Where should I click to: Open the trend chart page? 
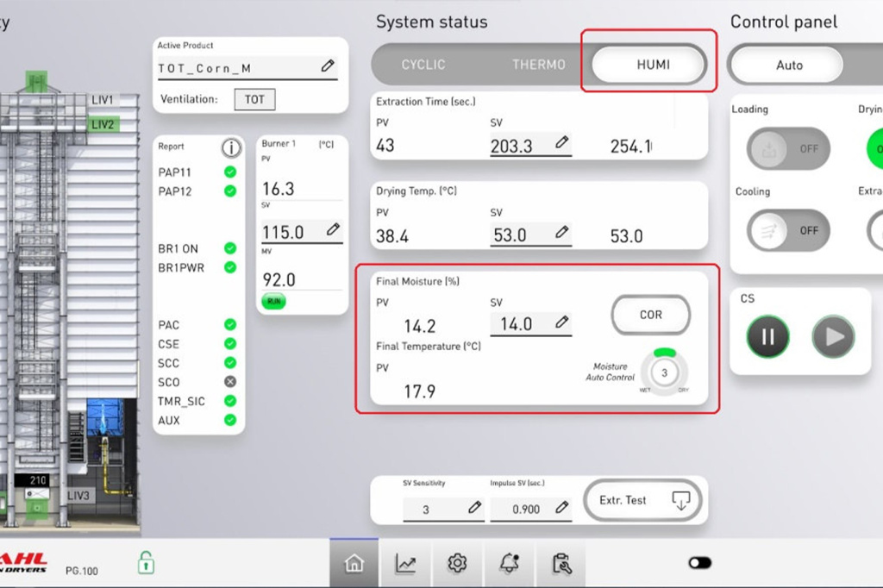coord(405,564)
